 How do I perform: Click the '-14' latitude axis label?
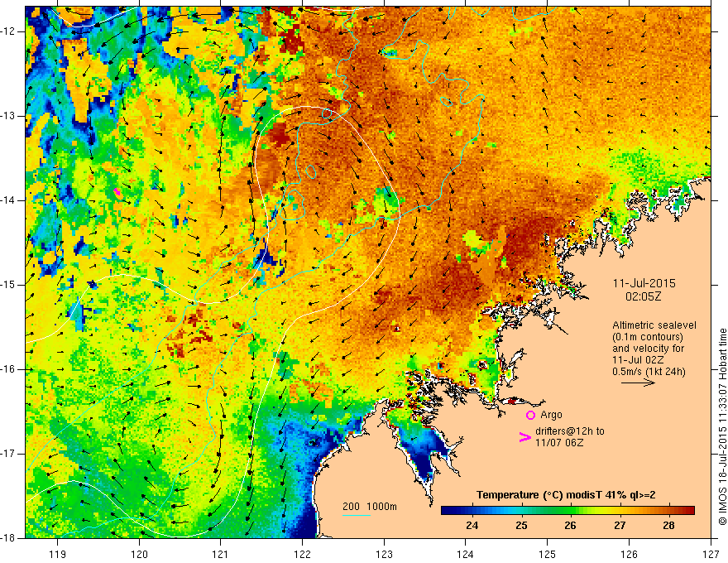tap(9, 200)
